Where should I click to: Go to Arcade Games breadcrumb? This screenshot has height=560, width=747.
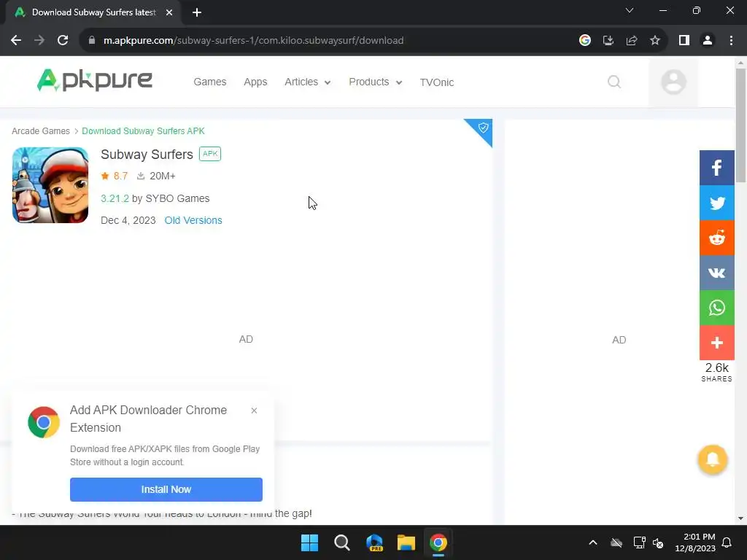(x=41, y=131)
